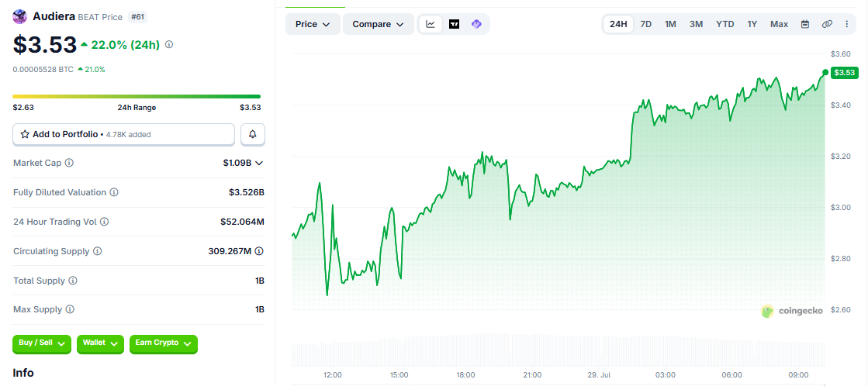
Task: Show 24 Hour Trading Vol info icon
Action: [104, 222]
